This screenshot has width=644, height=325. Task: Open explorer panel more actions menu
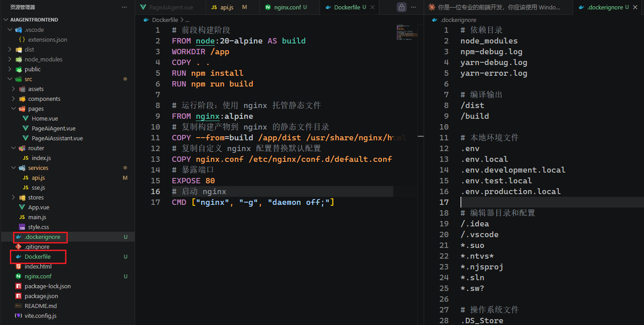pyautogui.click(x=124, y=7)
